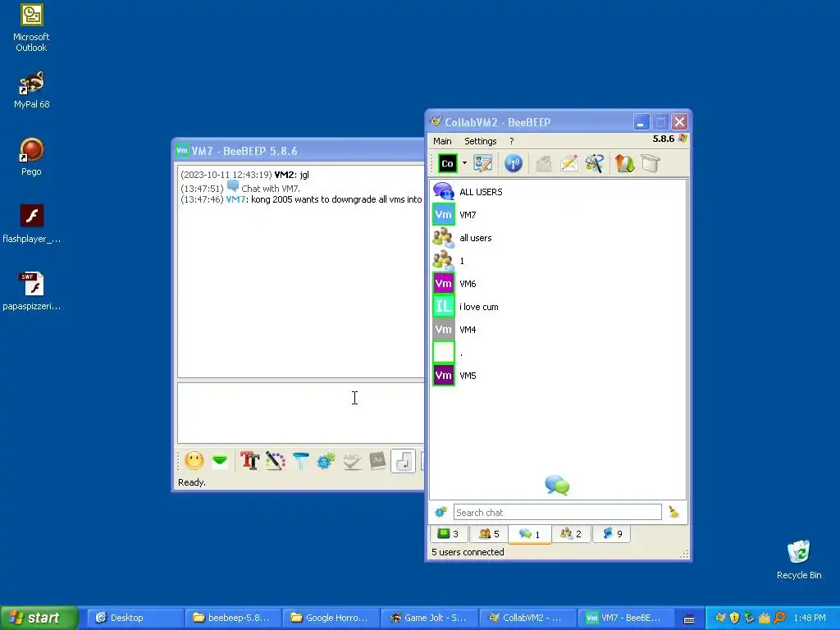Toggle the ABC spell check icon
The width and height of the screenshot is (840, 630).
(351, 461)
